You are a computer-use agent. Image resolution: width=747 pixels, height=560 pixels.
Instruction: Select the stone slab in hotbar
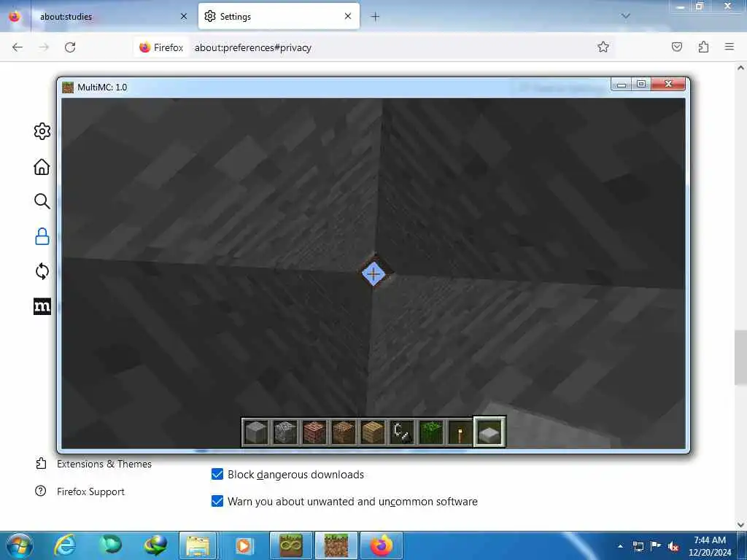pyautogui.click(x=489, y=432)
